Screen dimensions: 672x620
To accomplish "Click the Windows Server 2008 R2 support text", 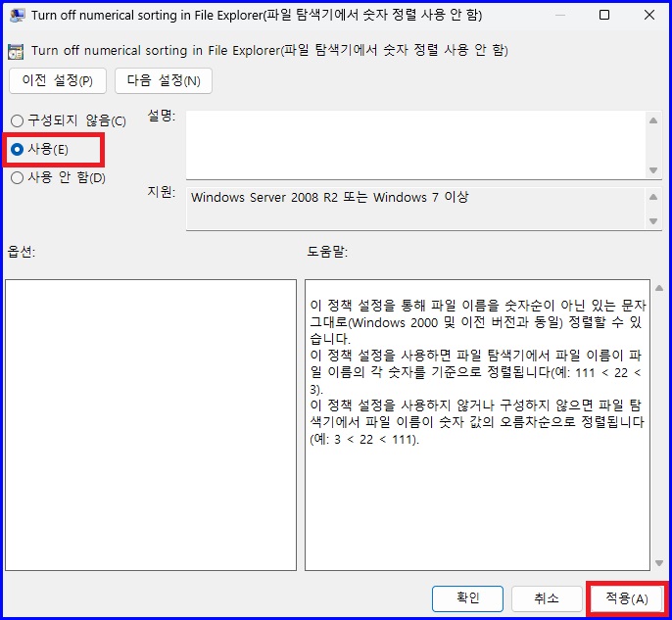I will pos(329,198).
